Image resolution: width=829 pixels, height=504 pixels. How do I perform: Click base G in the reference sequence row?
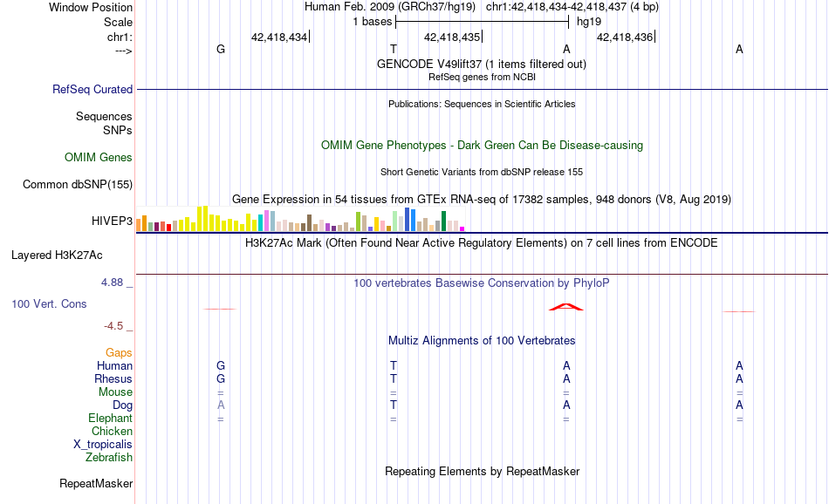221,49
